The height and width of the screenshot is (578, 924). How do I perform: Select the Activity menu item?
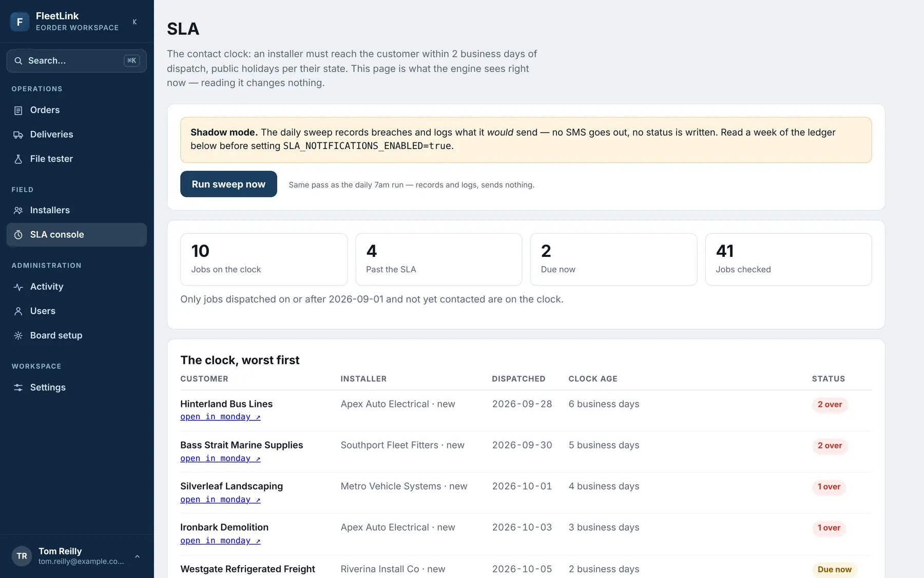pyautogui.click(x=76, y=287)
